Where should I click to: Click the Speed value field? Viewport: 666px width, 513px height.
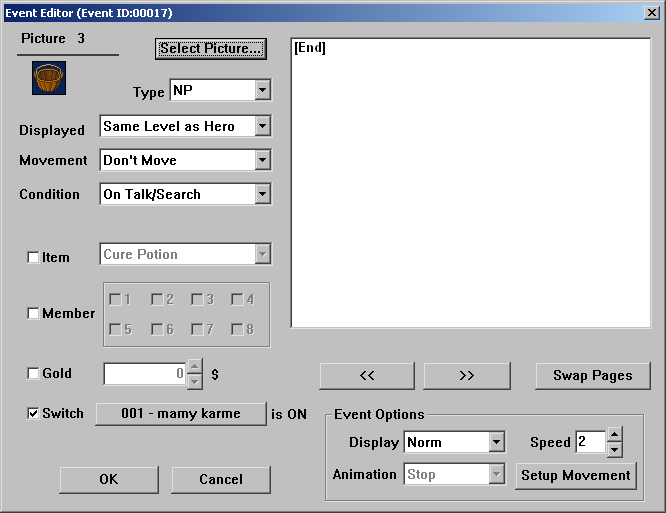591,442
